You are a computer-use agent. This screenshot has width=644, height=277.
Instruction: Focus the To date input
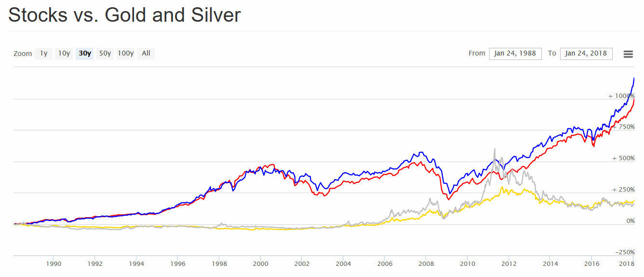586,54
